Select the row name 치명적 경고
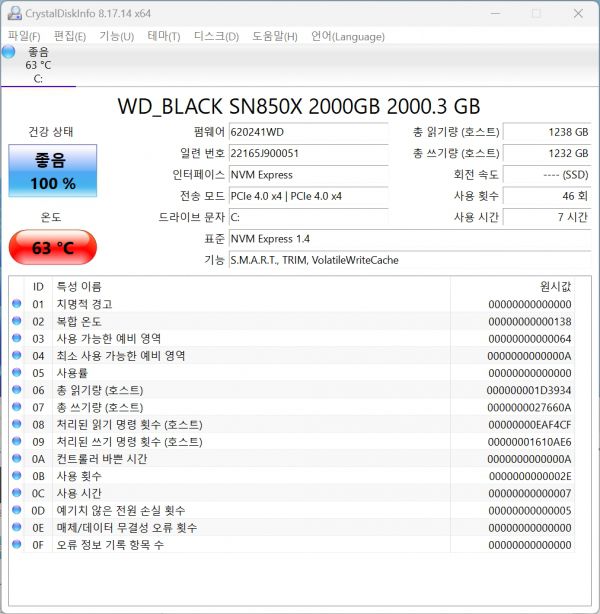 [x=85, y=304]
